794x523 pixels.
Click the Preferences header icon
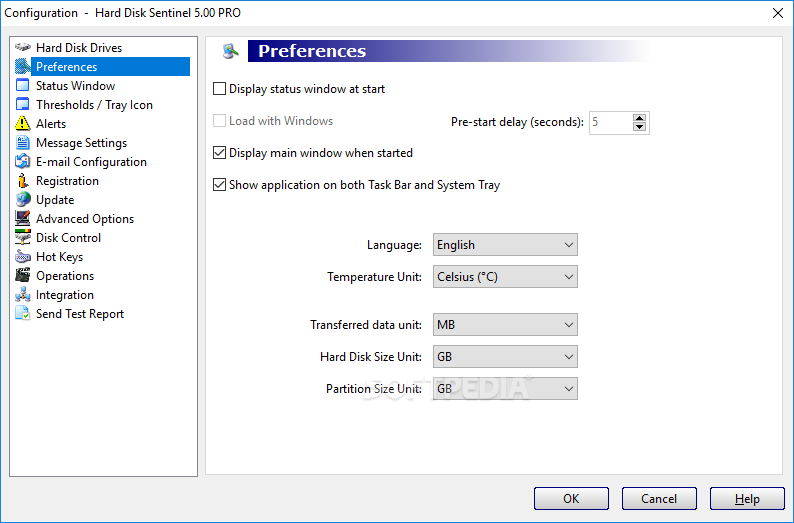pos(230,51)
